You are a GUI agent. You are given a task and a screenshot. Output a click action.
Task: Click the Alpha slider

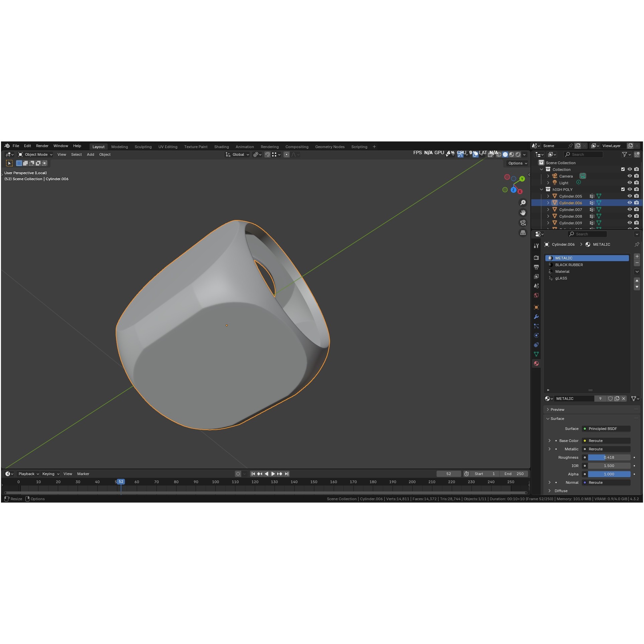tap(609, 474)
